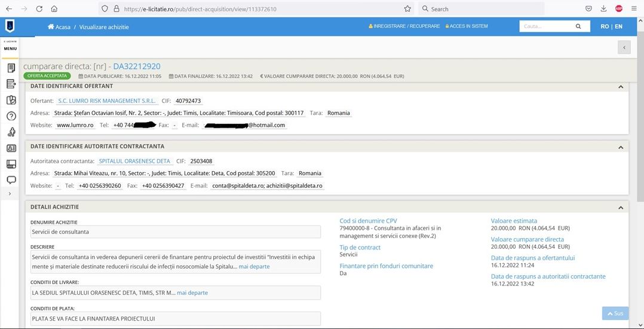Open the sidebar documents-shield icon
This screenshot has width=644, height=329.
11,100
